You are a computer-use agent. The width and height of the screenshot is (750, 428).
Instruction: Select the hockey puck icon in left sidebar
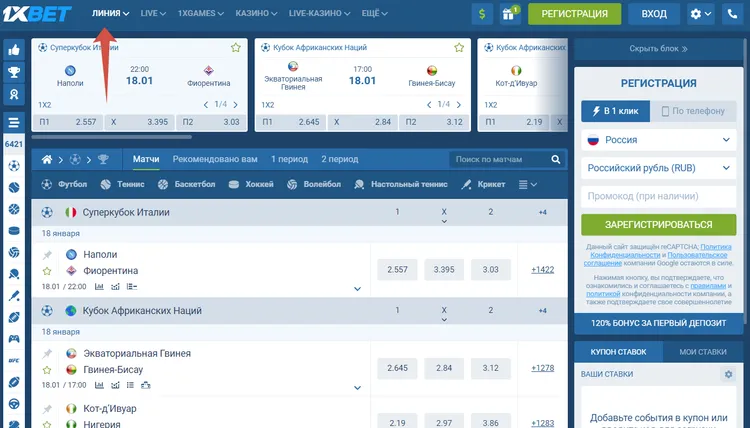coord(14,231)
